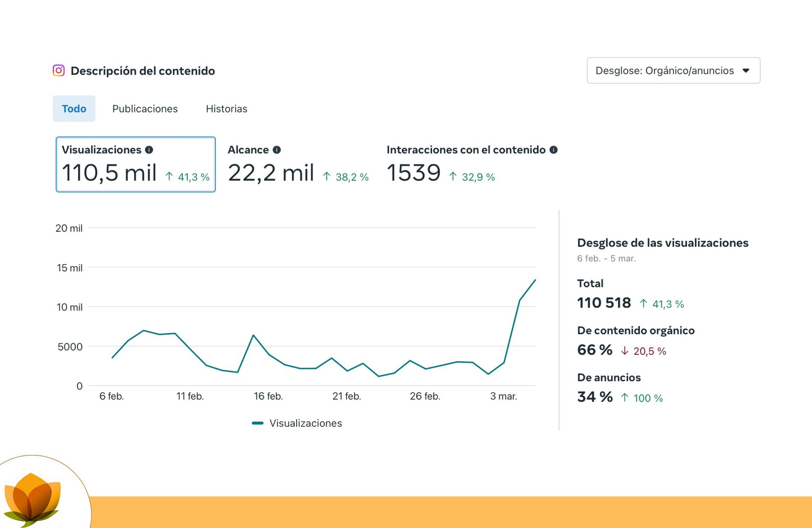Click the 34 % ads value
The height and width of the screenshot is (528, 812).
click(595, 397)
